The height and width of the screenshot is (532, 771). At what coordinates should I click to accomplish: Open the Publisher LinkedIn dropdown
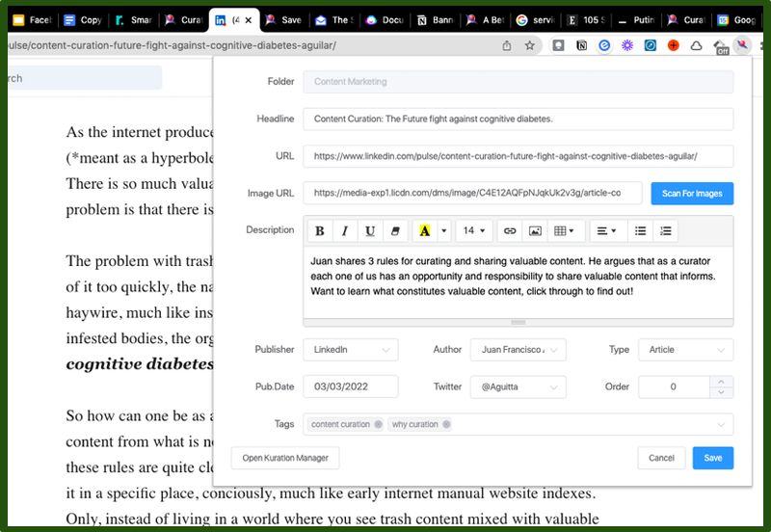[351, 350]
